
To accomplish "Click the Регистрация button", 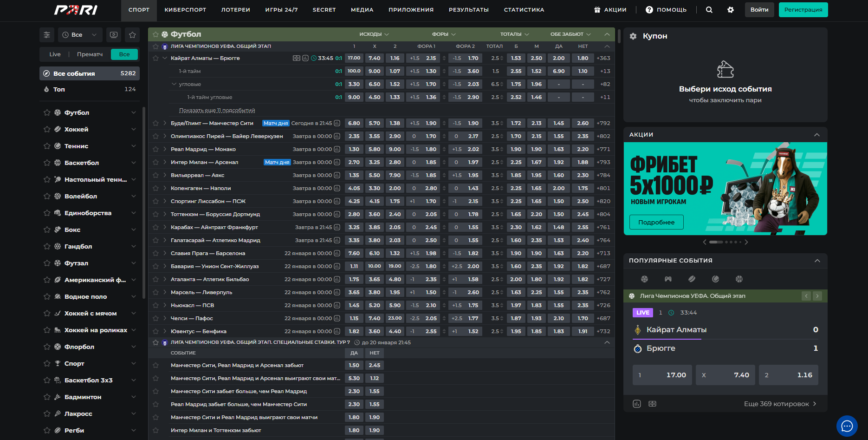I will (803, 10).
